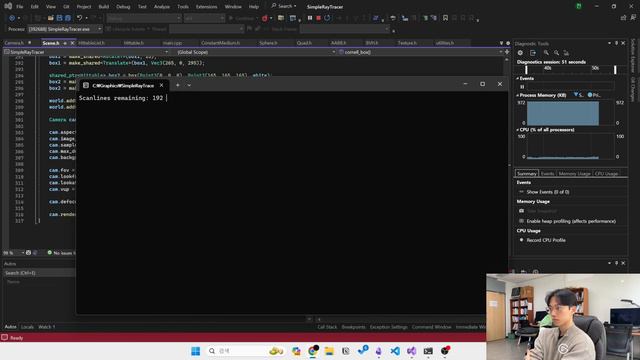
Task: Click the Restart debugging circular arrow
Action: [327, 18]
